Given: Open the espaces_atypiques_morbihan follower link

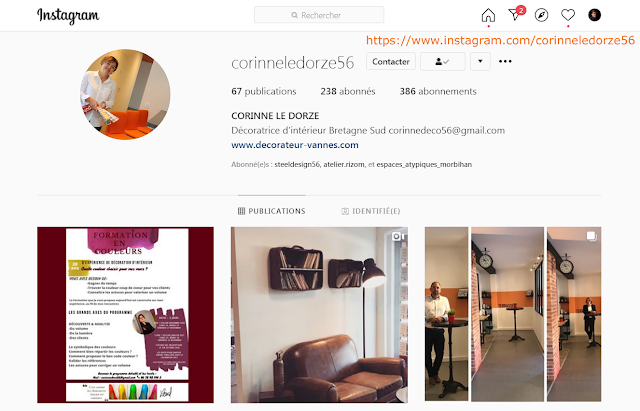Looking at the screenshot, I should tap(424, 164).
